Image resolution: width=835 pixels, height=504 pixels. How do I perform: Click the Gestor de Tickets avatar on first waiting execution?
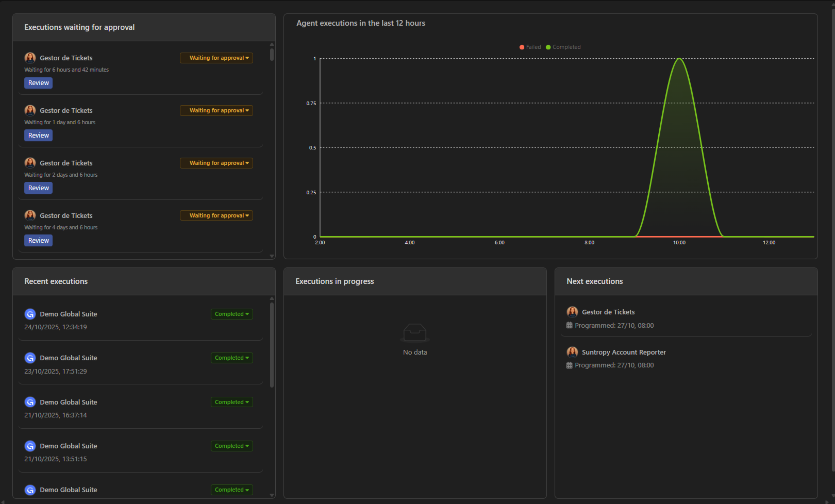[x=30, y=58]
